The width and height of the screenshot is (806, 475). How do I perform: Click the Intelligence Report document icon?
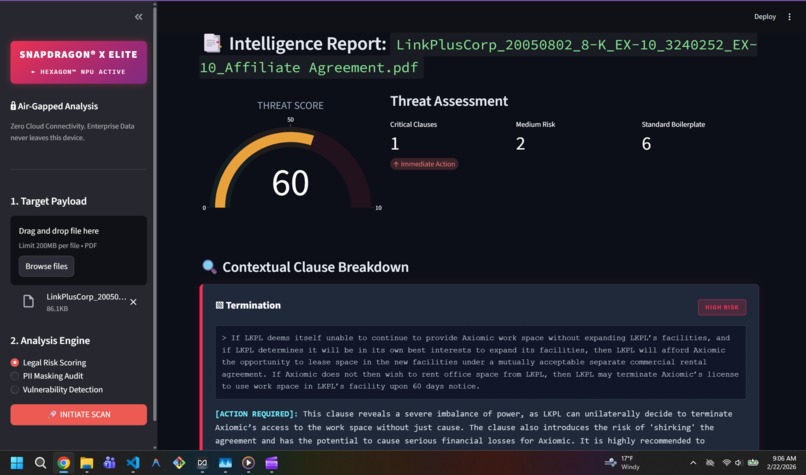[x=212, y=43]
